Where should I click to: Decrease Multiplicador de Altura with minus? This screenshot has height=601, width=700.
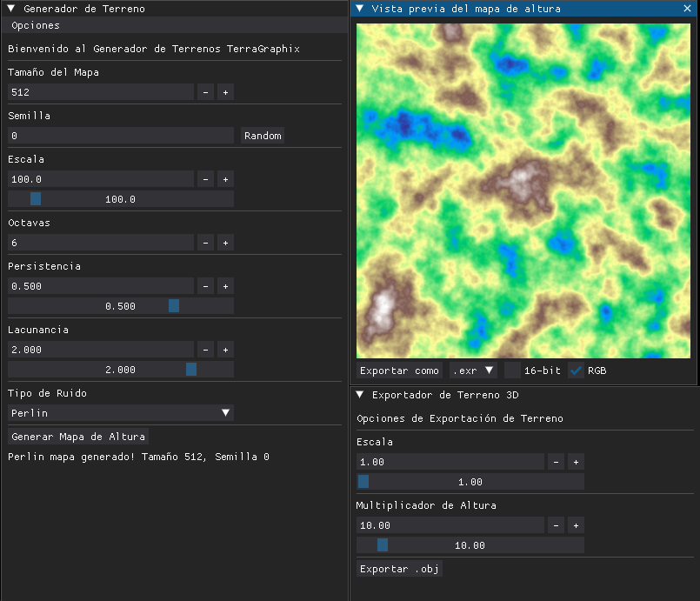pyautogui.click(x=556, y=525)
